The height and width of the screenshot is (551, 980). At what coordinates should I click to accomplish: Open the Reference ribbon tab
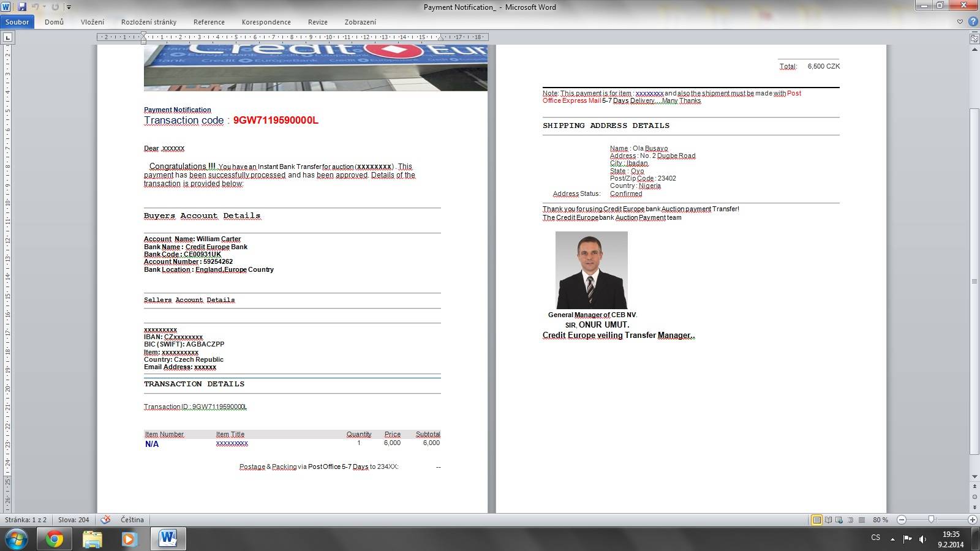(x=209, y=22)
